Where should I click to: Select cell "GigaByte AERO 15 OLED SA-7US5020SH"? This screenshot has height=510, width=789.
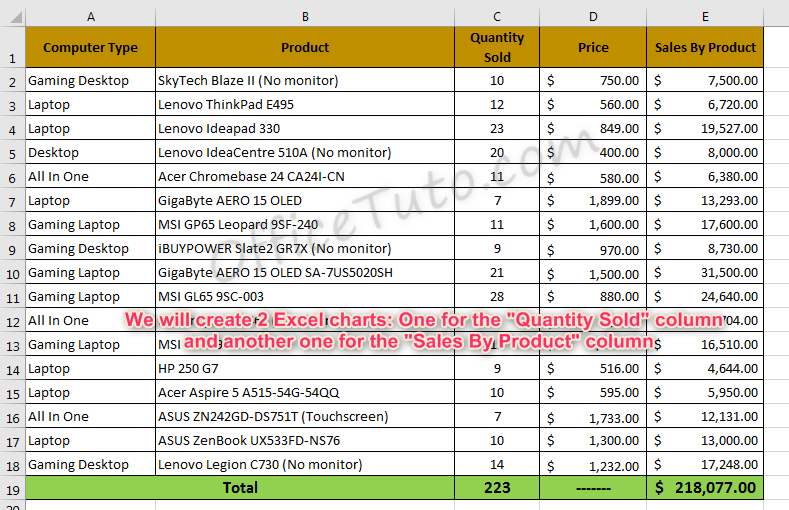pyautogui.click(x=305, y=273)
